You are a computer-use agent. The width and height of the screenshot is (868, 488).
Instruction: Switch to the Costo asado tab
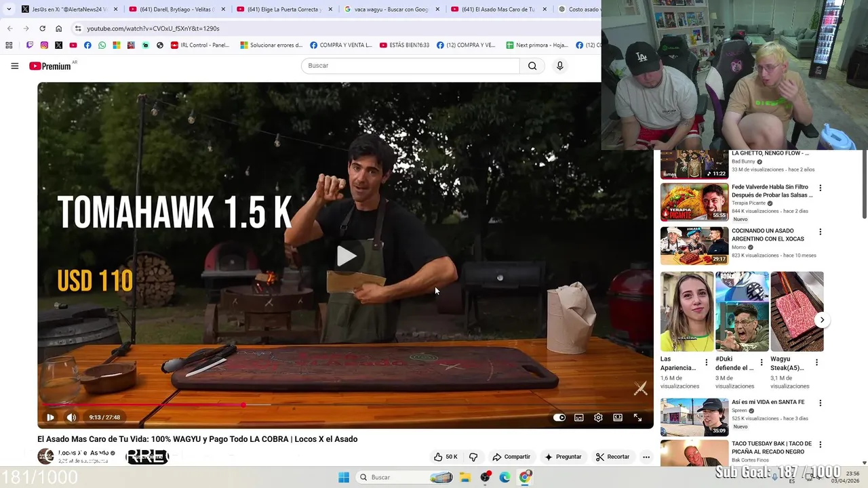(578, 9)
